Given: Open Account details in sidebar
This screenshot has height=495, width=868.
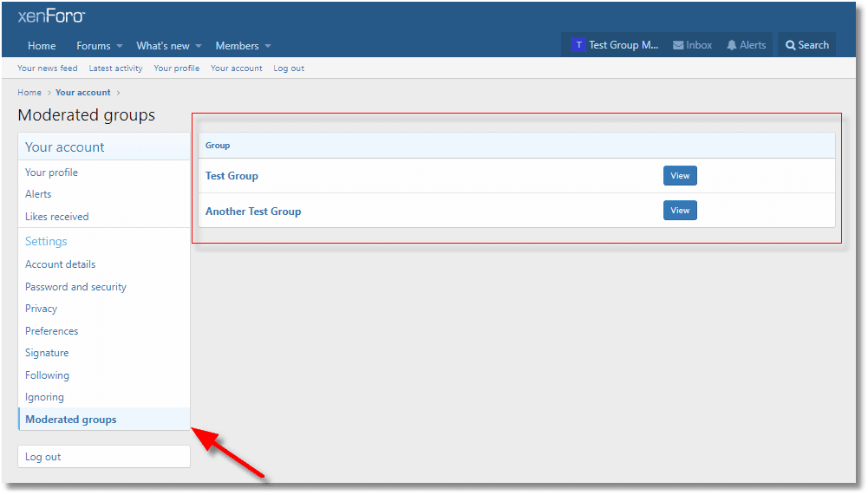Looking at the screenshot, I should click(60, 264).
